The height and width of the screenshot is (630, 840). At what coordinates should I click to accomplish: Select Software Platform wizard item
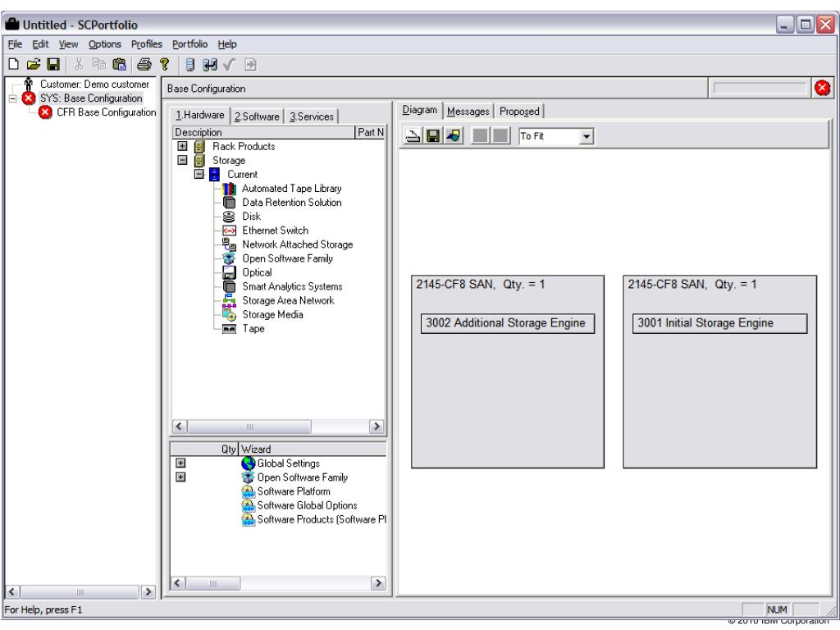point(294,491)
